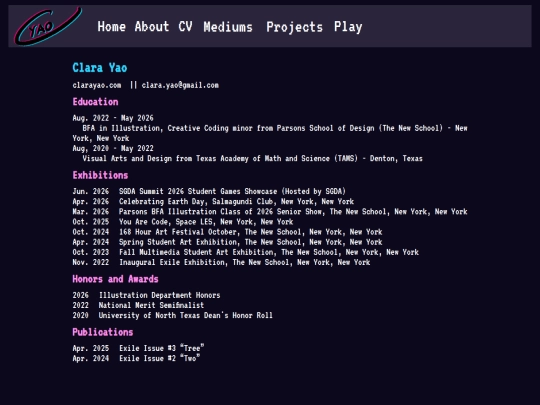Click the Spring Student Art Exhibition row
Screen dimensions: 540x405
(227, 242)
